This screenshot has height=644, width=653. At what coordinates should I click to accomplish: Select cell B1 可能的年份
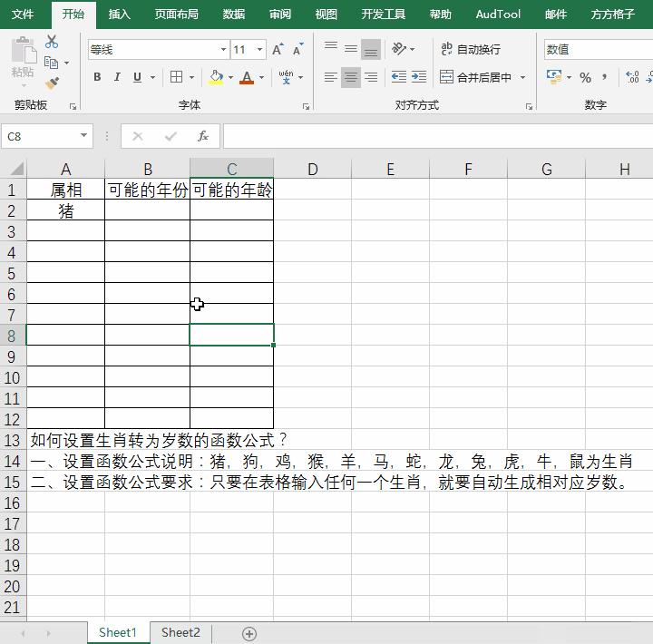tap(148, 189)
